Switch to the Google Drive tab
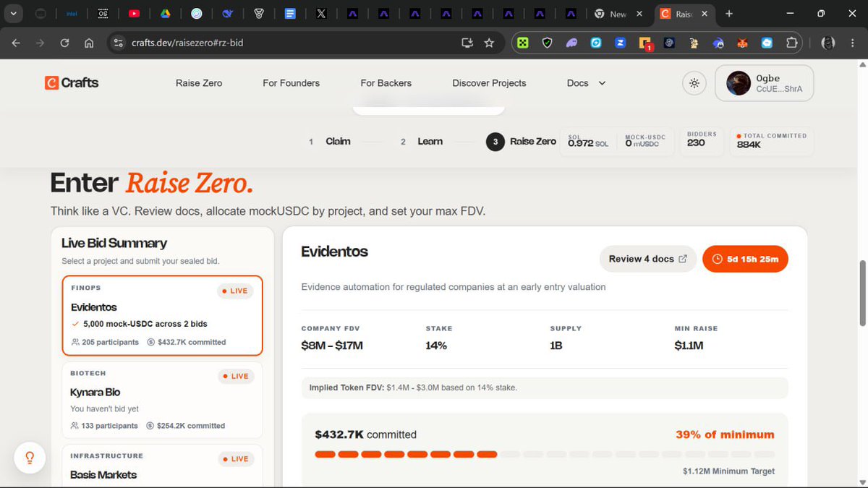 (165, 13)
